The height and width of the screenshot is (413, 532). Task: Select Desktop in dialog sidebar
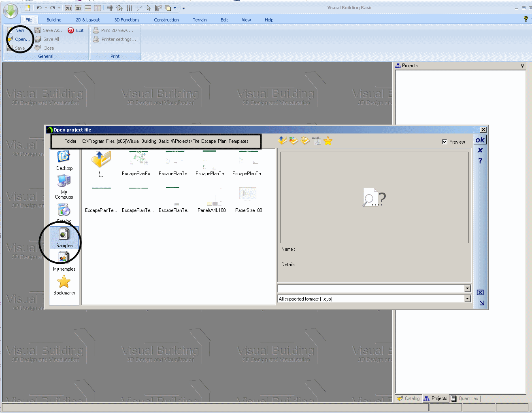pos(64,161)
